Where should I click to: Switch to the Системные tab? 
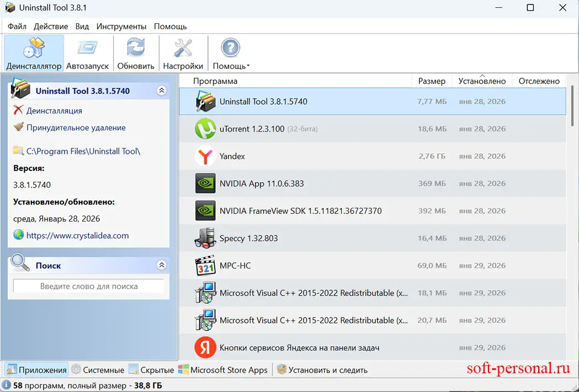pyautogui.click(x=98, y=370)
